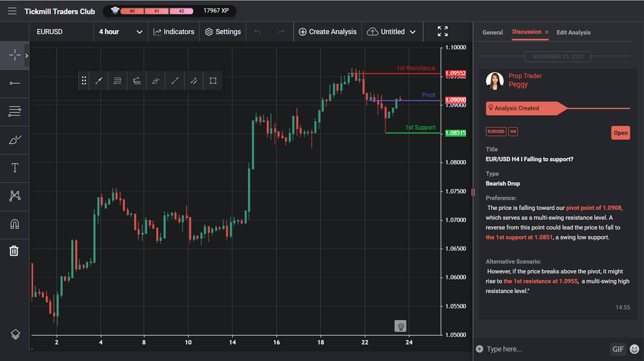644x361 pixels.
Task: Click the '1st support at 1.0851' highlighted text
Action: click(x=519, y=237)
